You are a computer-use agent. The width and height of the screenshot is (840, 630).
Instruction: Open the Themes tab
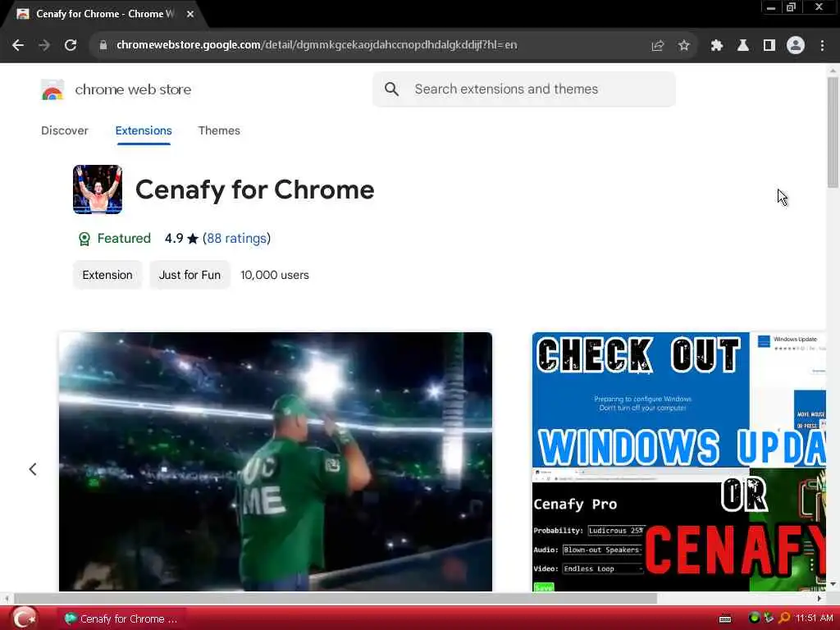point(219,130)
